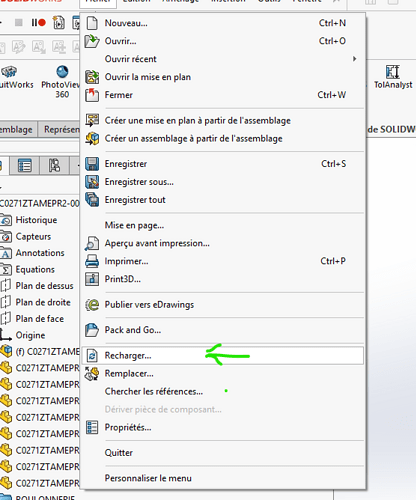Select Capteurs in the feature tree
Viewport: 416px width, 500px height.
[33, 236]
